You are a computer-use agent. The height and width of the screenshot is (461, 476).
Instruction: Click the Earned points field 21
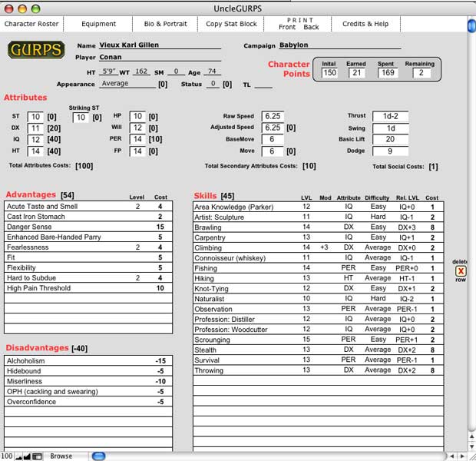pos(356,73)
